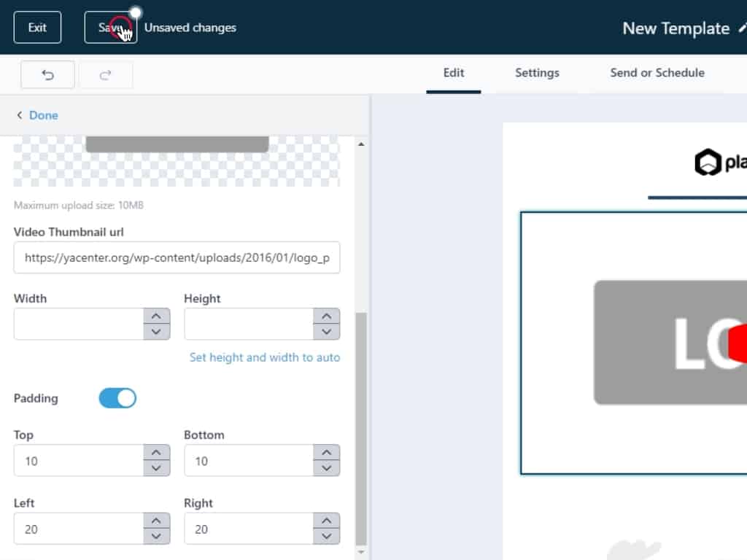747x560 pixels.
Task: Toggle the Padding switch off
Action: pyautogui.click(x=117, y=398)
